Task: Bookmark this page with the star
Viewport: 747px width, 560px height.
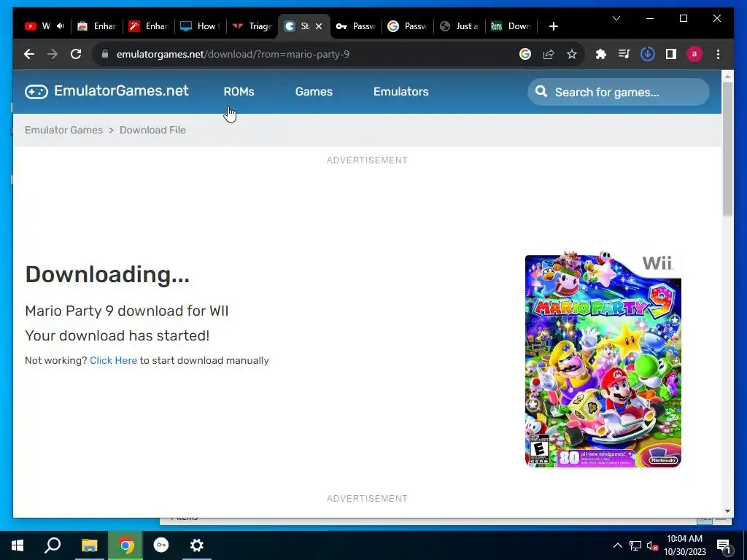Action: coord(572,54)
